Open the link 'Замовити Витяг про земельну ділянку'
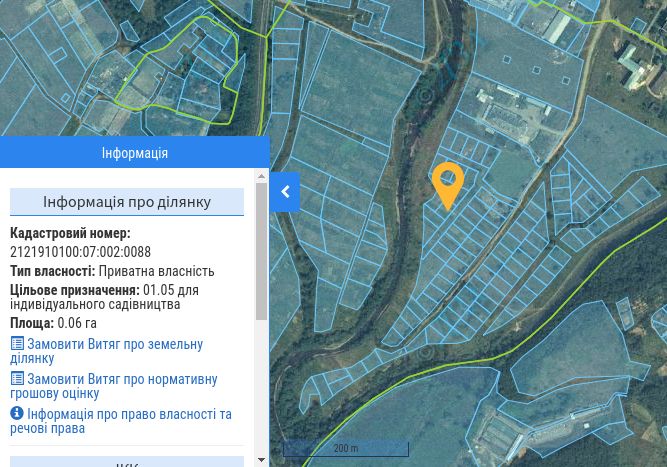Viewport: 667px width, 467px height. pyautogui.click(x=106, y=351)
